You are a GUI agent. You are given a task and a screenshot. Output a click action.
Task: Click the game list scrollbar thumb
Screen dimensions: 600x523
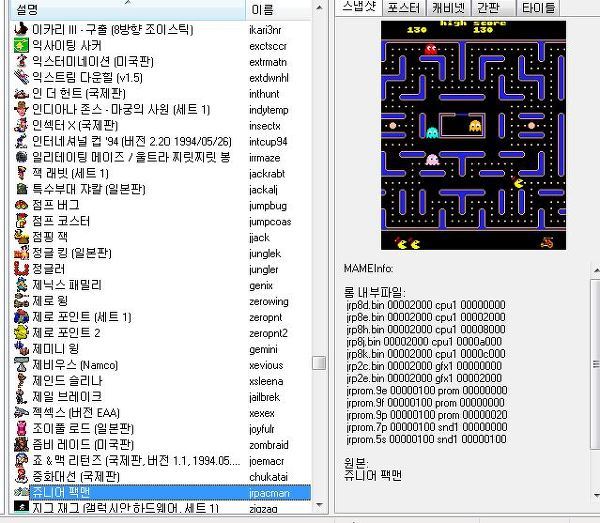[319, 363]
